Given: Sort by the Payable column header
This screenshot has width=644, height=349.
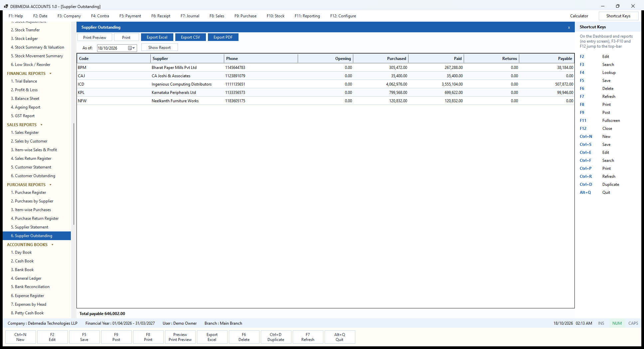Looking at the screenshot, I should tap(547, 59).
